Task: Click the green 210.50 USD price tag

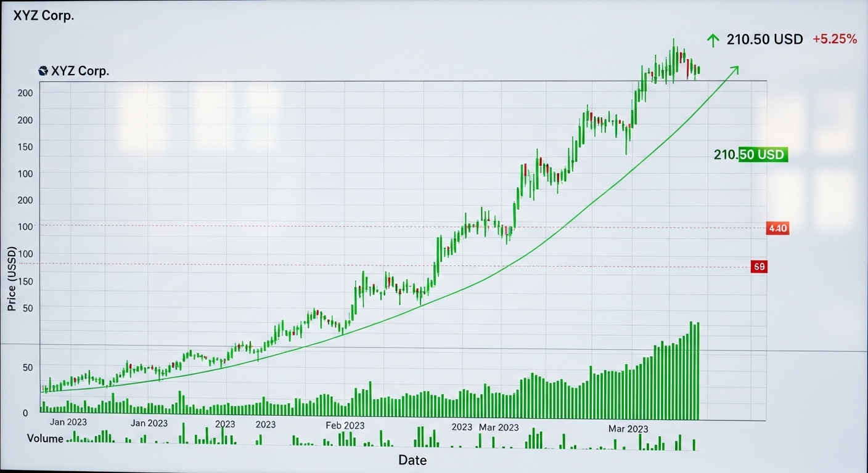Action: click(750, 155)
